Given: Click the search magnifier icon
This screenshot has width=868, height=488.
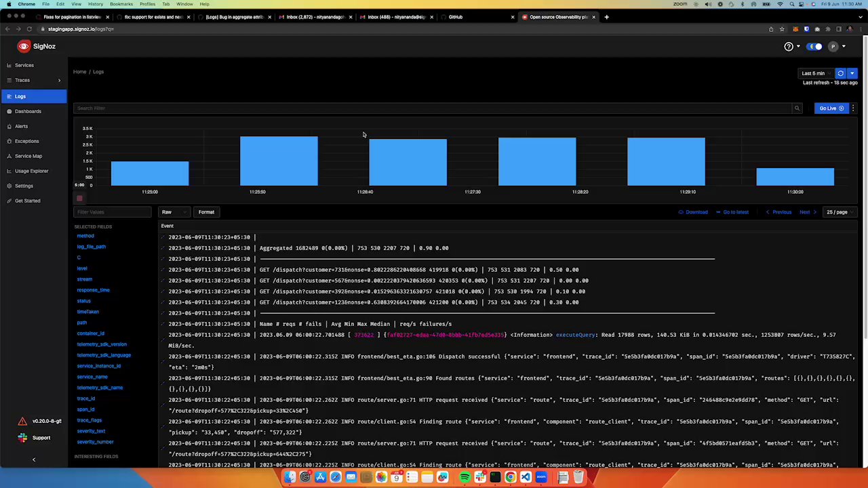Looking at the screenshot, I should pyautogui.click(x=797, y=108).
